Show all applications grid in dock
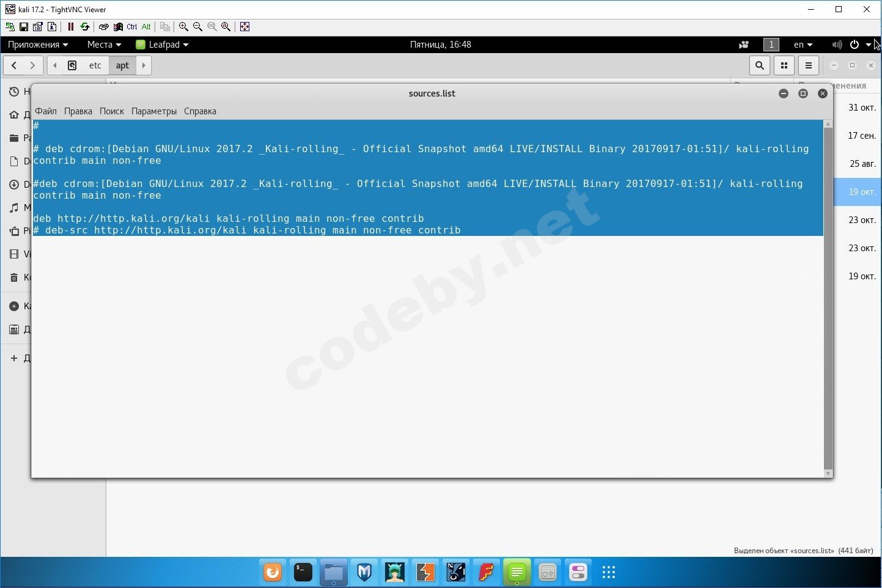Screen dimensions: 882x588 coord(609,572)
